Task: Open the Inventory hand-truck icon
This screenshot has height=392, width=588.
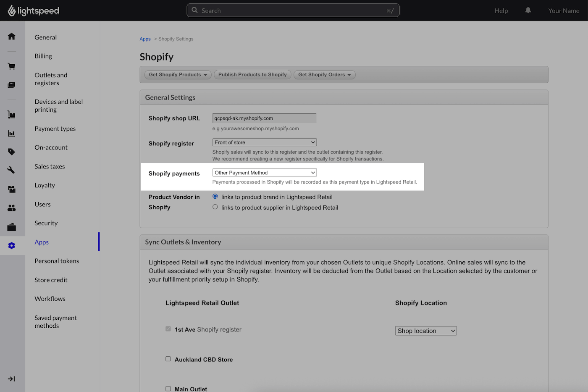Action: tap(12, 115)
